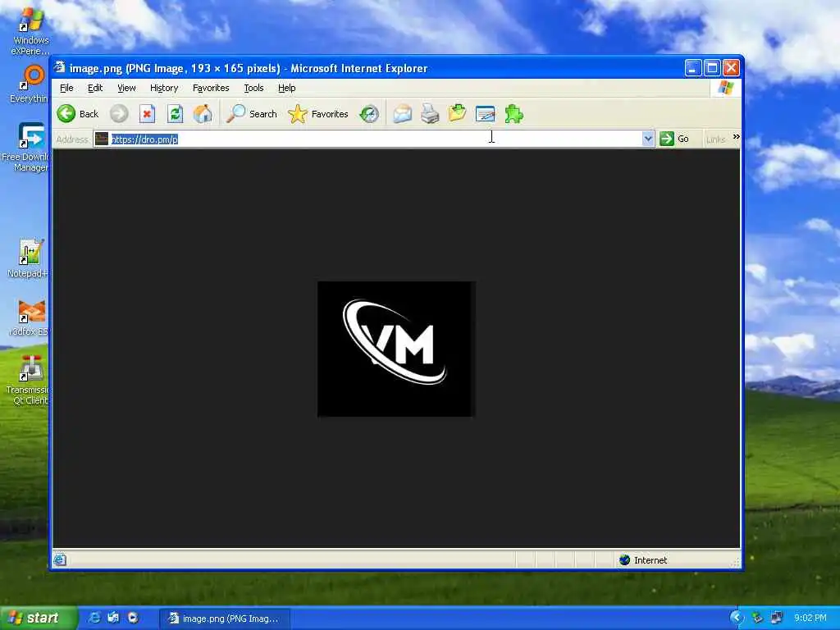
Task: Click the Links toolbar label
Action: click(715, 139)
